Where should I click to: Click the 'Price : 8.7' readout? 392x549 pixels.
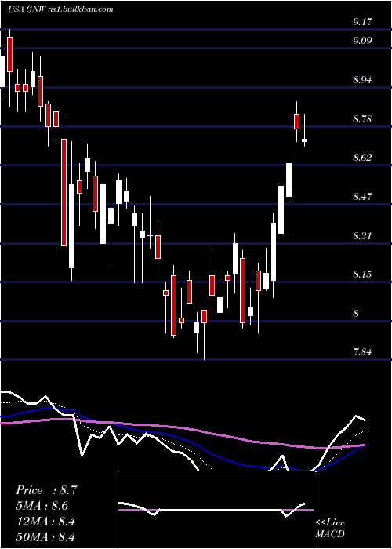[45, 490]
